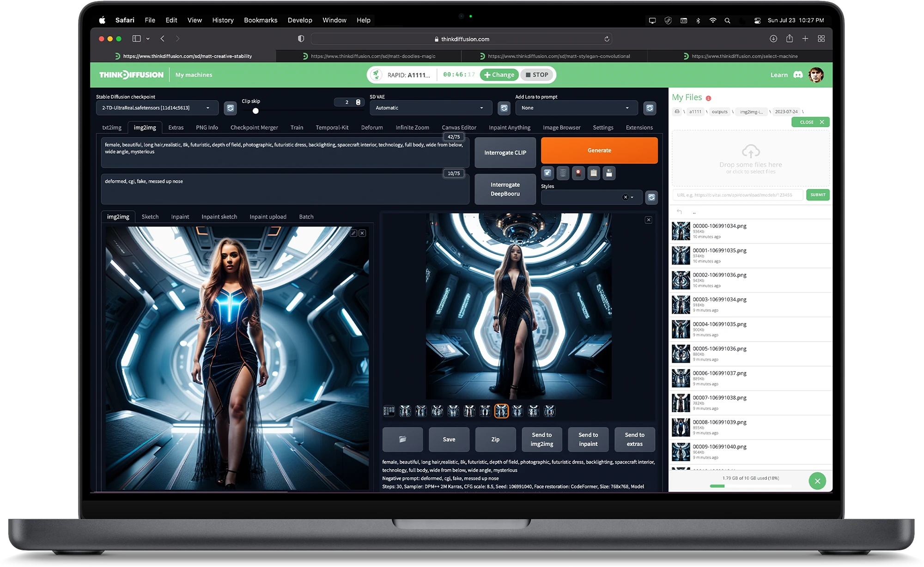Click the orange Generate button
The width and height of the screenshot is (924, 567).
(x=599, y=150)
